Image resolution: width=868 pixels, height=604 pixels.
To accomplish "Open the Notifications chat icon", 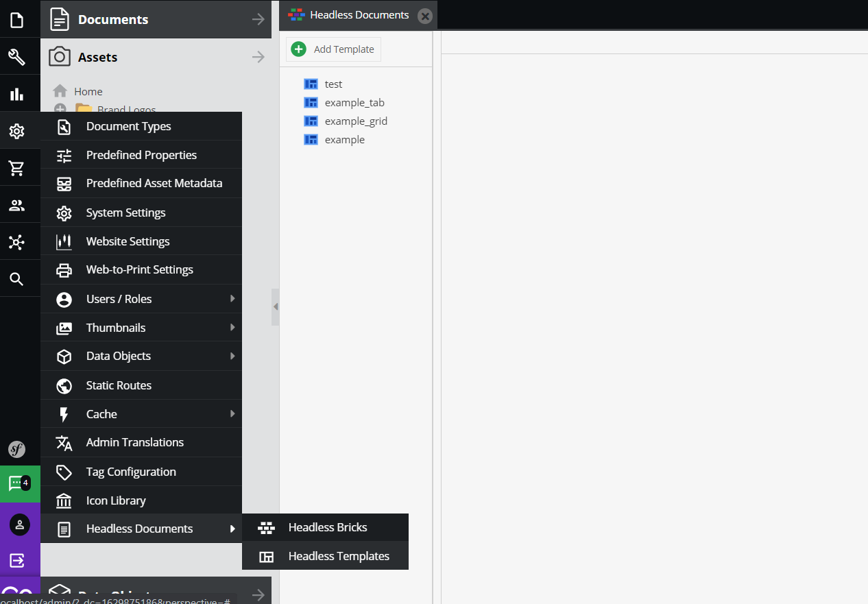I will click(x=19, y=484).
